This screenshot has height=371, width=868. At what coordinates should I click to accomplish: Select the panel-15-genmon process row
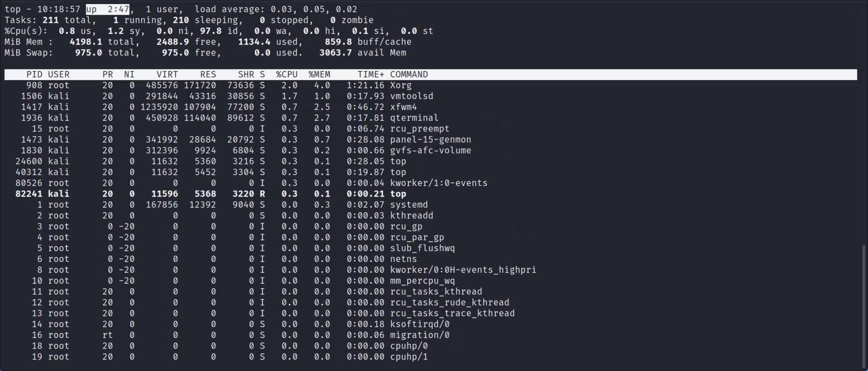(x=430, y=140)
